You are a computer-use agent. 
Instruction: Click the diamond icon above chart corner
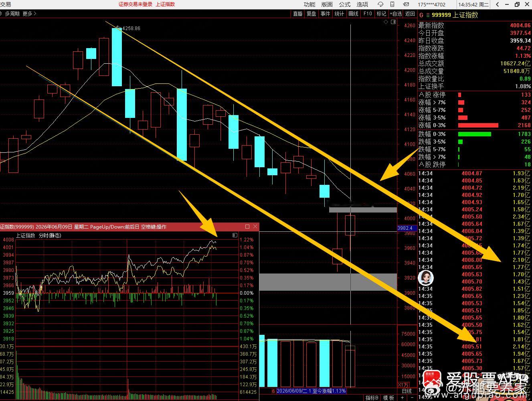386,22
